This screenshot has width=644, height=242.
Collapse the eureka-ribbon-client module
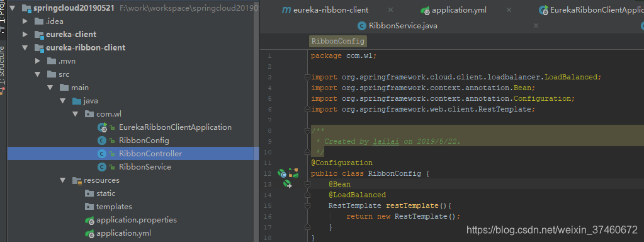[x=25, y=48]
